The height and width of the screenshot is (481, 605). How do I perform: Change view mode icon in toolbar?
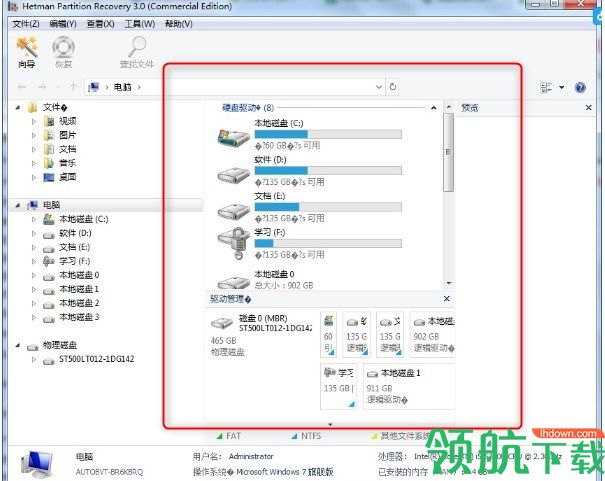coord(546,88)
